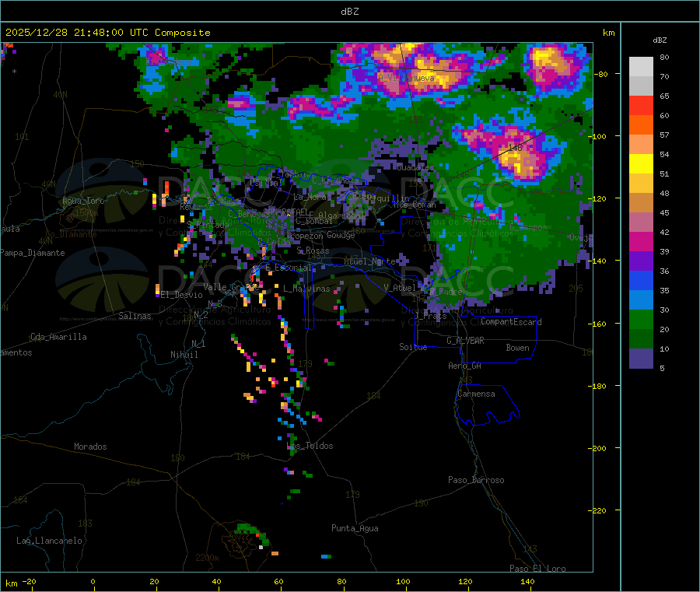The width and height of the screenshot is (700, 592).
Task: Select the 'Agua_Toro' place label
Action: 83,201
